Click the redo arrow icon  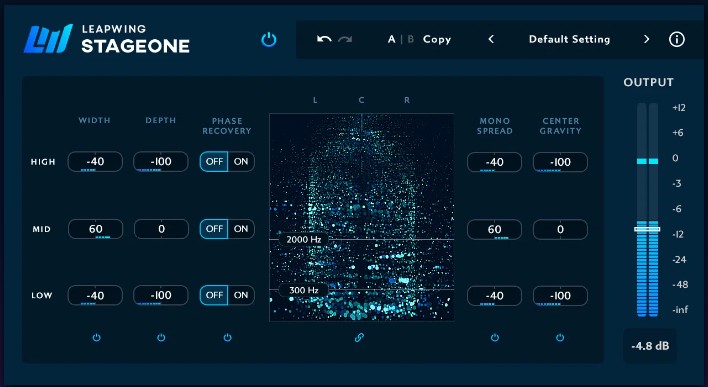[345, 39]
